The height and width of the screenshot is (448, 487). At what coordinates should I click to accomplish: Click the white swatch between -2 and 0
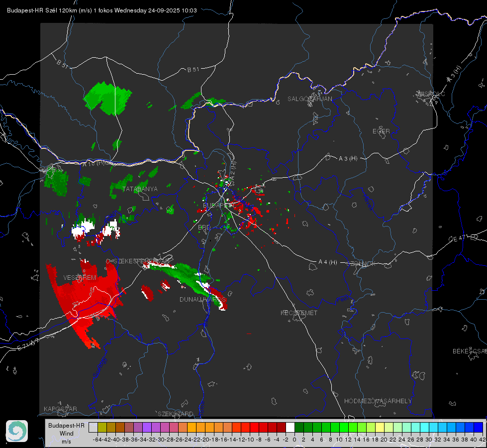[x=290, y=427]
